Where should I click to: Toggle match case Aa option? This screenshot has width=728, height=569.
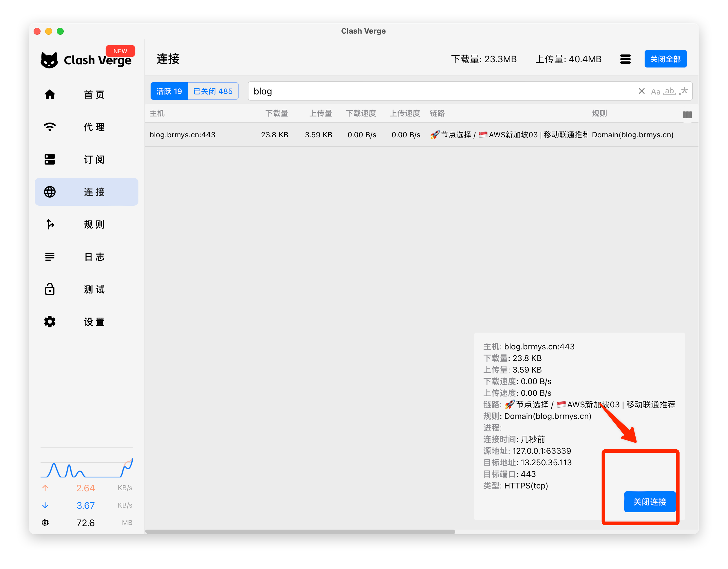click(656, 91)
